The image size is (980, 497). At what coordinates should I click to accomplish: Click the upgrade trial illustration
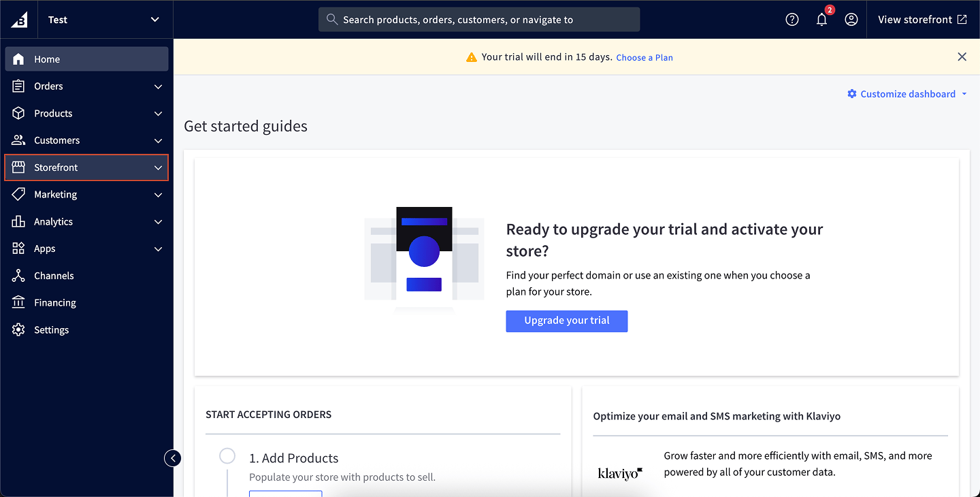point(424,259)
